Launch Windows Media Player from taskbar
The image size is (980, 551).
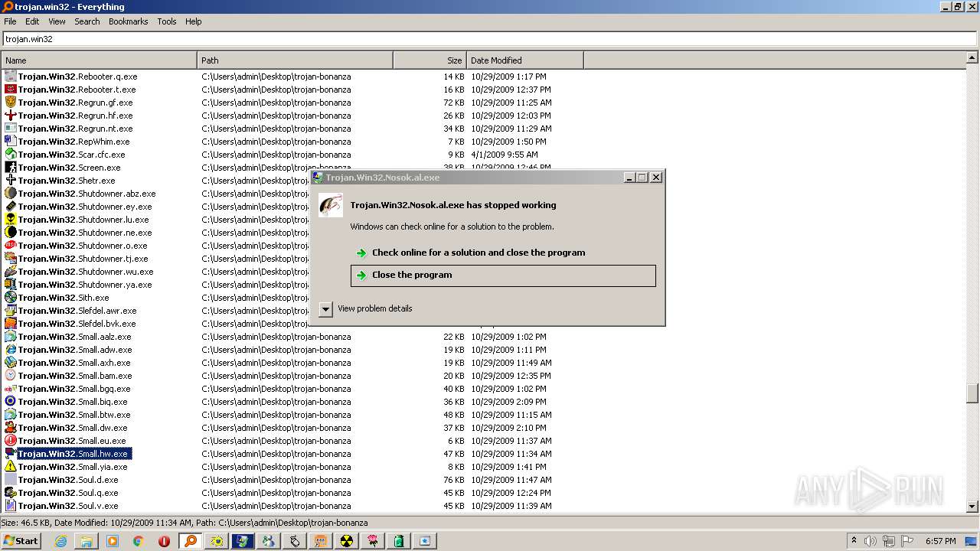113,541
